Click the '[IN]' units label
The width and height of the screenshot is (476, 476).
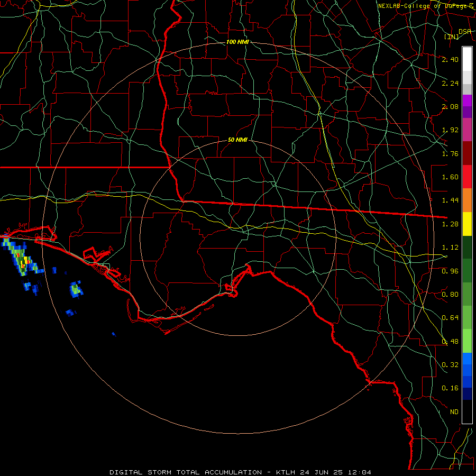[452, 36]
